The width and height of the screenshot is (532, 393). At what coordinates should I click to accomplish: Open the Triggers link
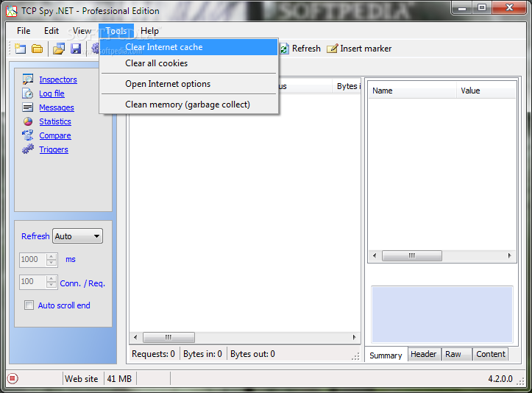pyautogui.click(x=54, y=149)
